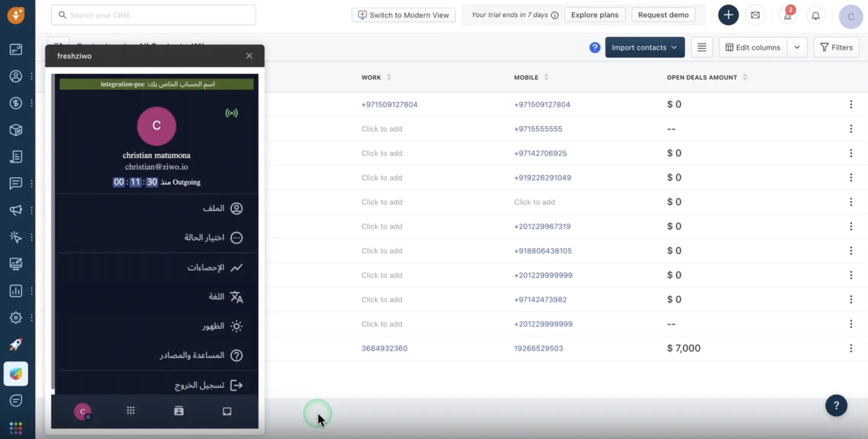Open the user profile avatar top right
Image resolution: width=868 pixels, height=439 pixels.
(x=850, y=16)
